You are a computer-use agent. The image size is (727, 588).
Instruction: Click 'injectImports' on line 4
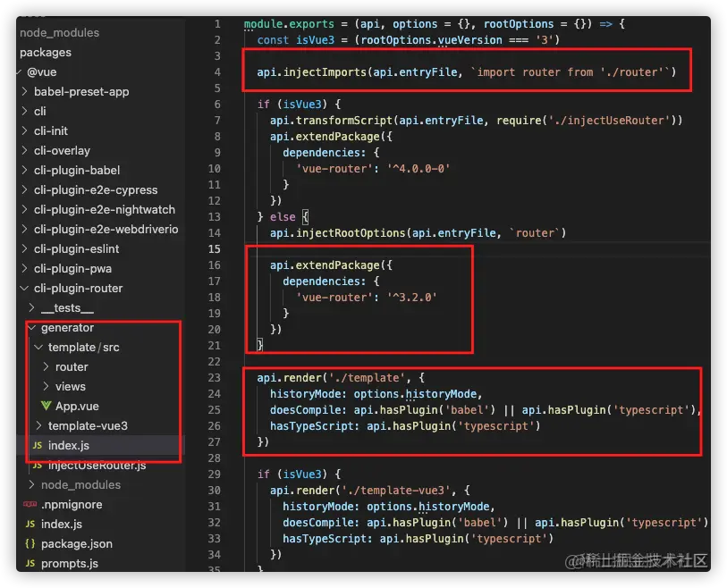[x=325, y=72]
